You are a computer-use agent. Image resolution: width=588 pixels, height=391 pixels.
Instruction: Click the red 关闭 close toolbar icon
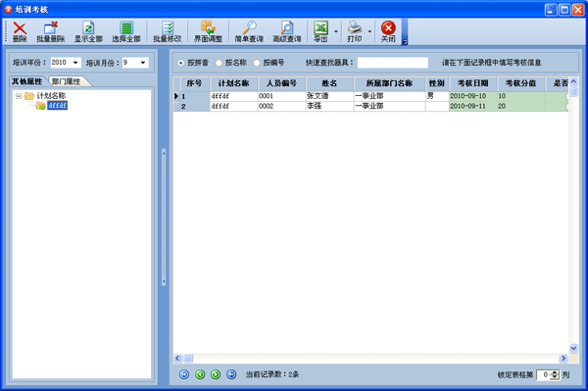point(388,32)
